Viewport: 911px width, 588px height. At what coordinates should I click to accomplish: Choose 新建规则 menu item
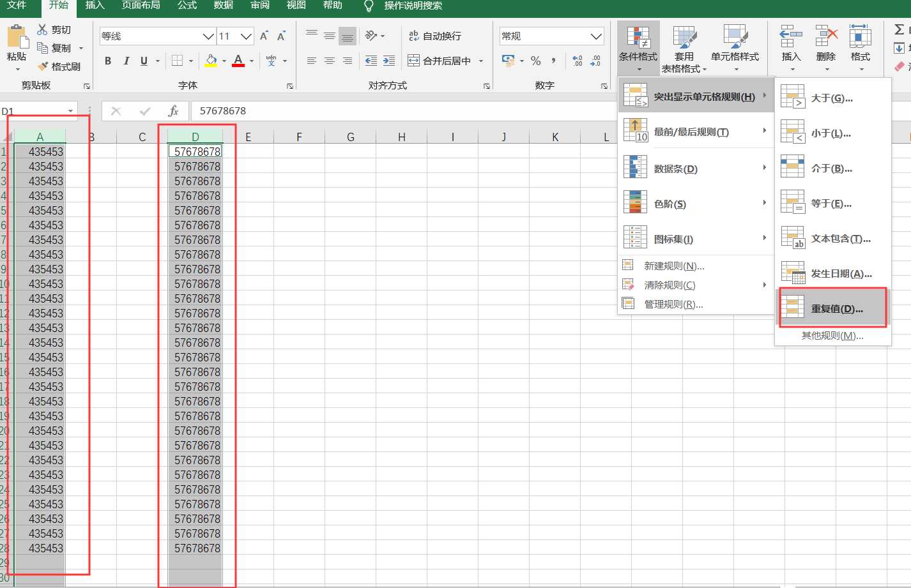(696, 266)
